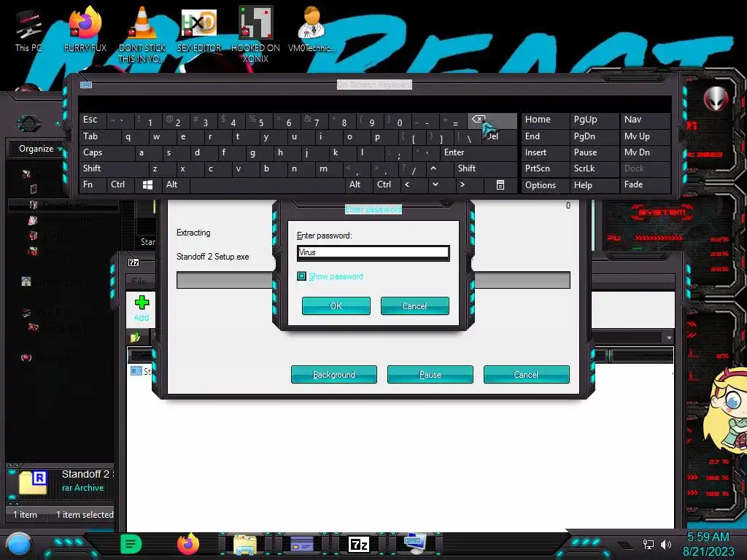This screenshot has width=747, height=560.
Task: Click the spacebar on on-screen keyboard
Action: [x=267, y=184]
